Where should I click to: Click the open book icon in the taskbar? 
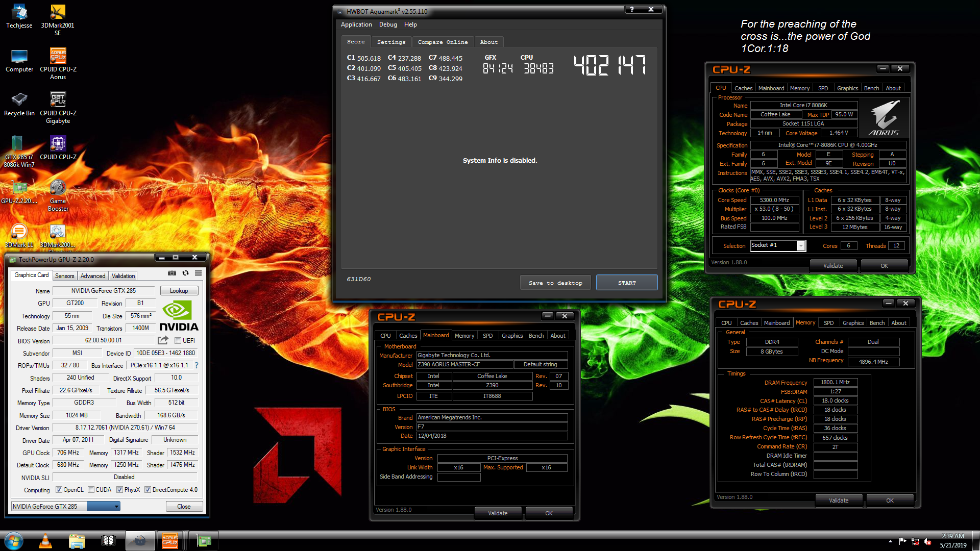(109, 541)
